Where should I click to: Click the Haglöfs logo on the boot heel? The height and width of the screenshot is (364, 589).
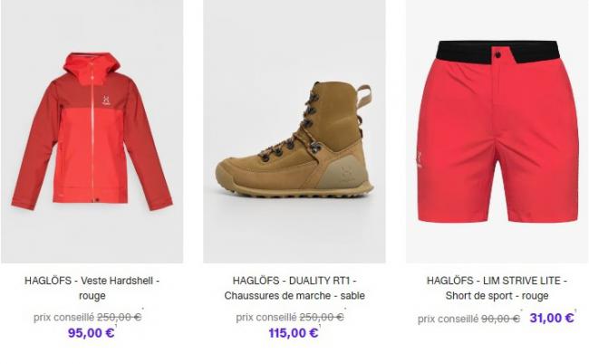pos(347,175)
